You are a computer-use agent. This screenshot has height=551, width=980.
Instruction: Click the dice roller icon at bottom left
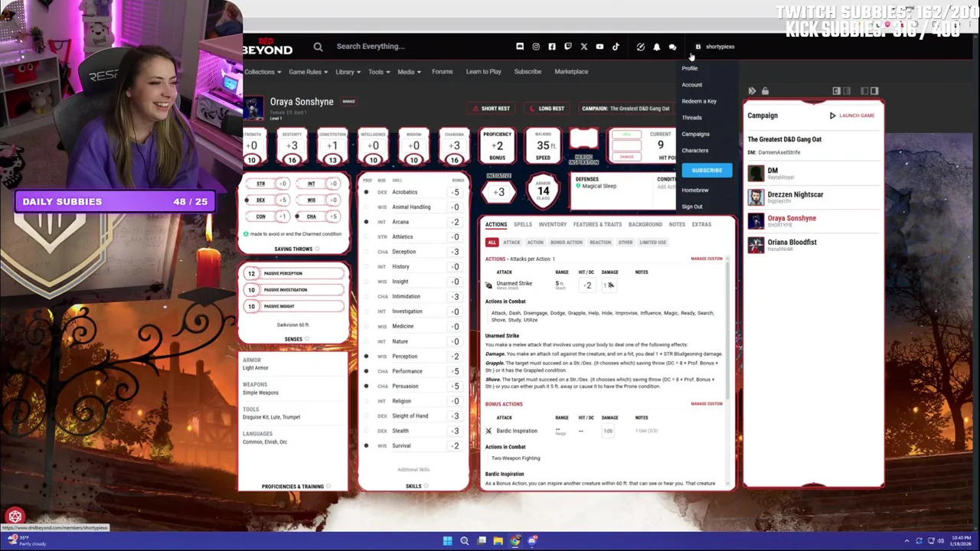[x=15, y=517]
